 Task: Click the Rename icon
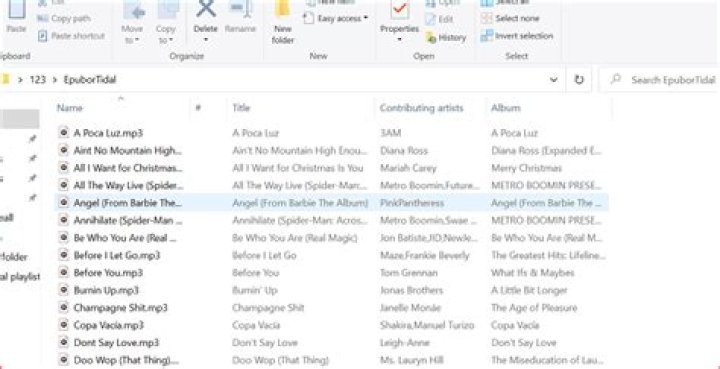[x=240, y=9]
